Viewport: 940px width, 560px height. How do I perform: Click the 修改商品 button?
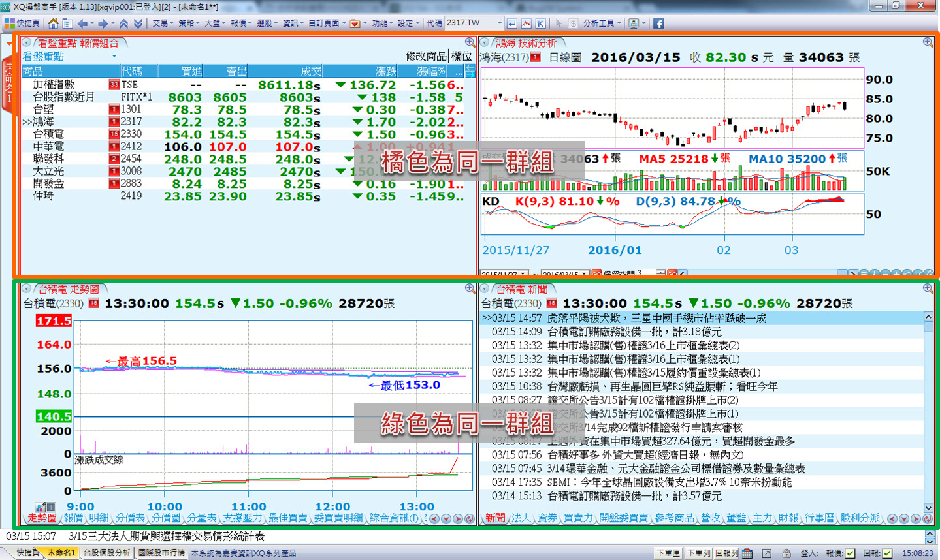(426, 57)
